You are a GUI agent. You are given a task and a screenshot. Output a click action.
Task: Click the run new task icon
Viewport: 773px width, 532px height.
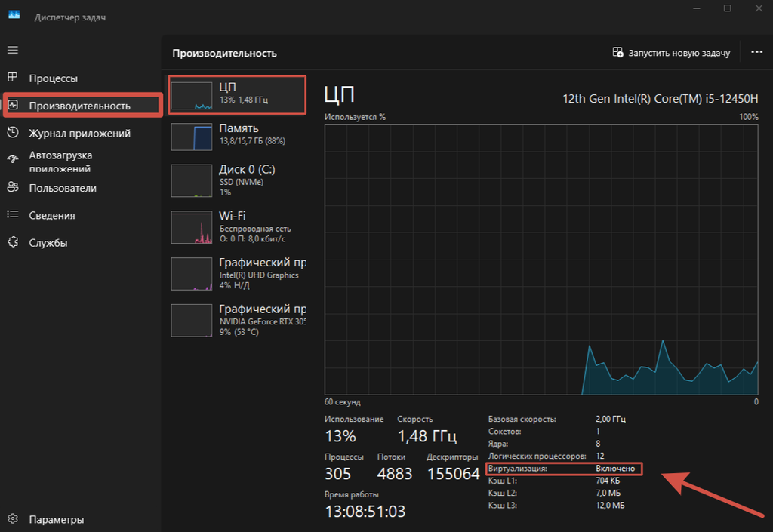point(617,52)
